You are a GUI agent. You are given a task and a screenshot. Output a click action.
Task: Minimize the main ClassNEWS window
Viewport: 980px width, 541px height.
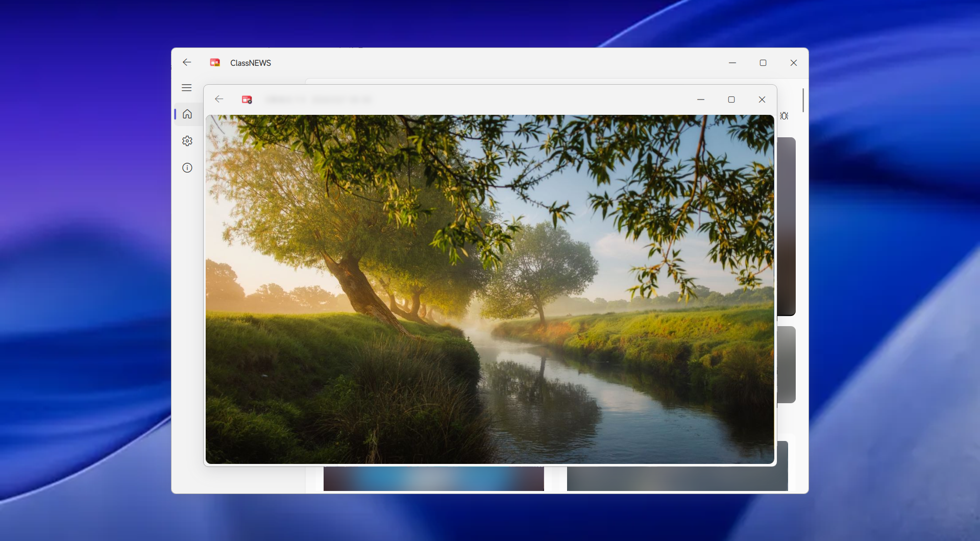[732, 63]
